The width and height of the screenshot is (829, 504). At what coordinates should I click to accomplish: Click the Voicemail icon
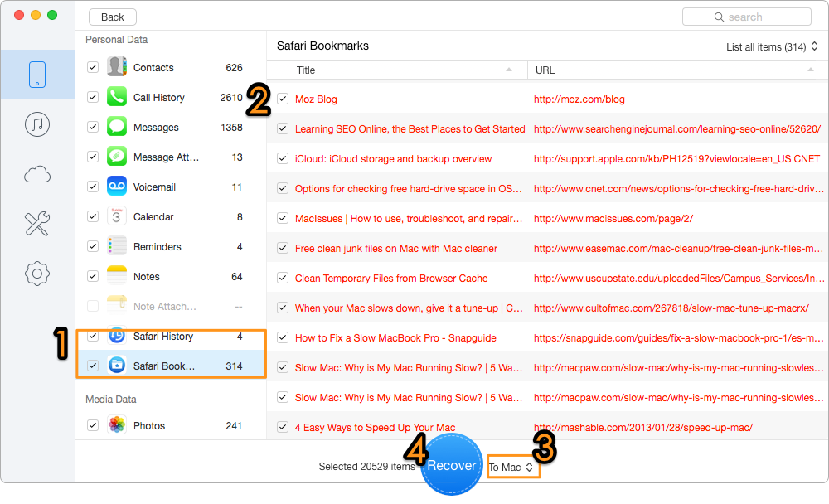[x=117, y=187]
